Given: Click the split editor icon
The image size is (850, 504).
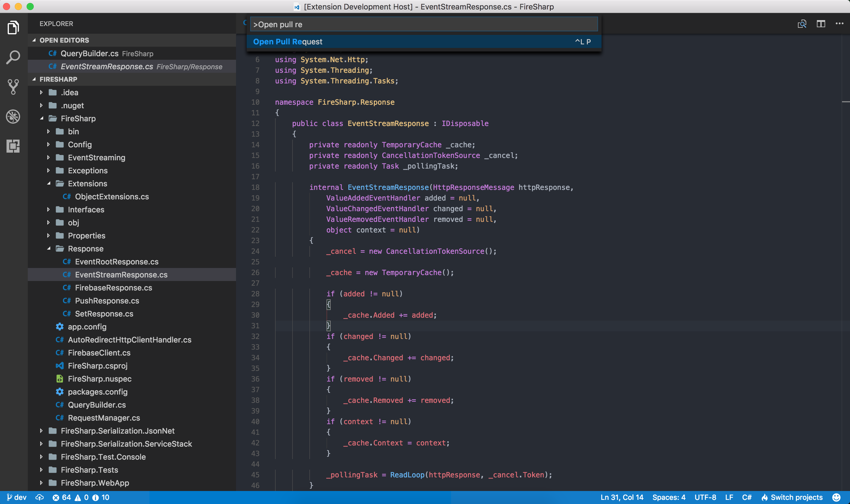Looking at the screenshot, I should tap(820, 24).
